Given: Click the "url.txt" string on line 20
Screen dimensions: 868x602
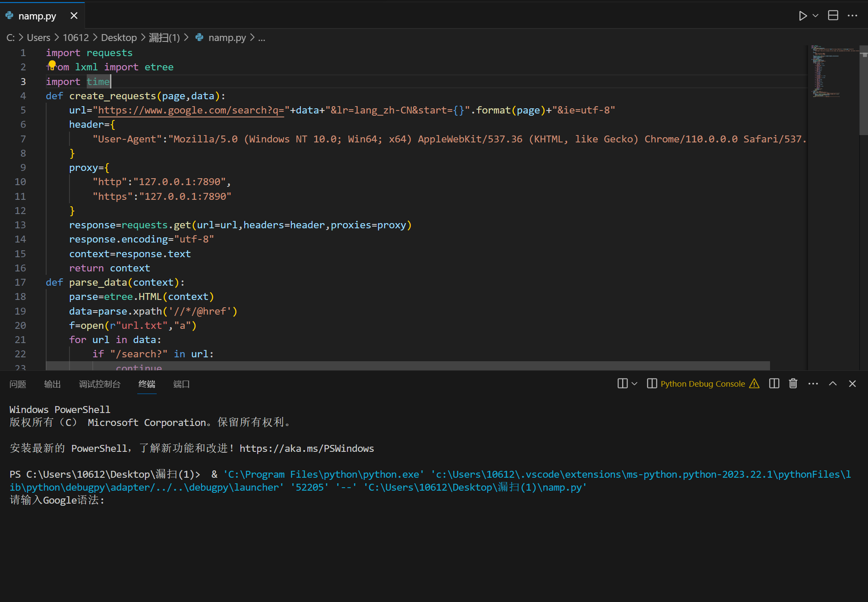Looking at the screenshot, I should pyautogui.click(x=142, y=325).
